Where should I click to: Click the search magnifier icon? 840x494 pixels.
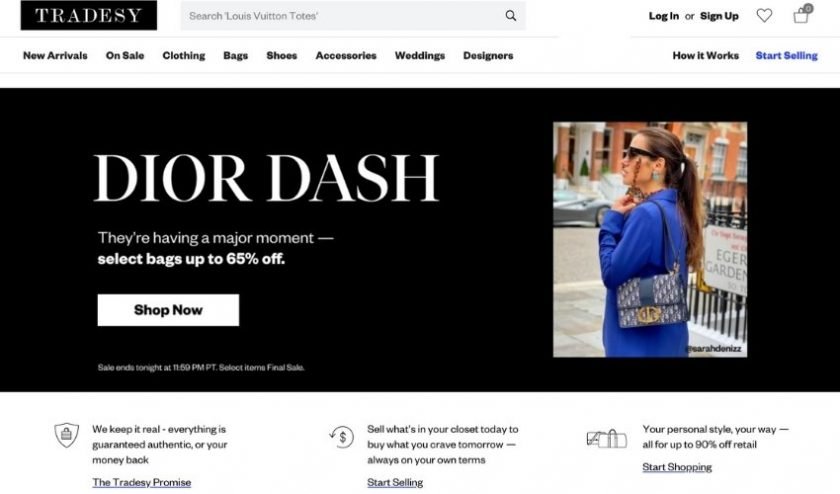[x=511, y=16]
